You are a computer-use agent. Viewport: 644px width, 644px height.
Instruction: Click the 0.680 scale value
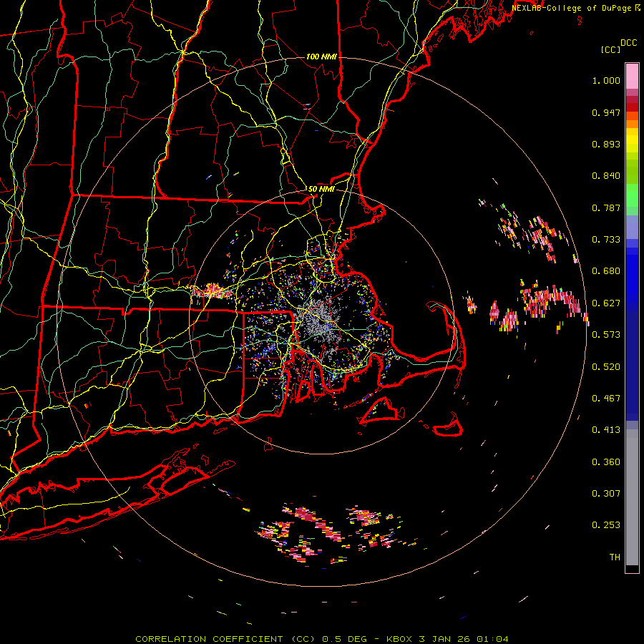[x=606, y=271]
